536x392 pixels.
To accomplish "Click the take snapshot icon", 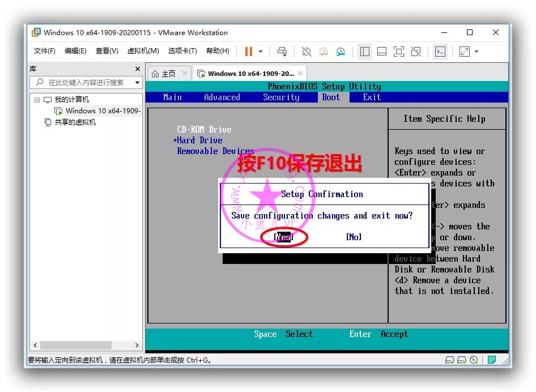I will (x=306, y=52).
